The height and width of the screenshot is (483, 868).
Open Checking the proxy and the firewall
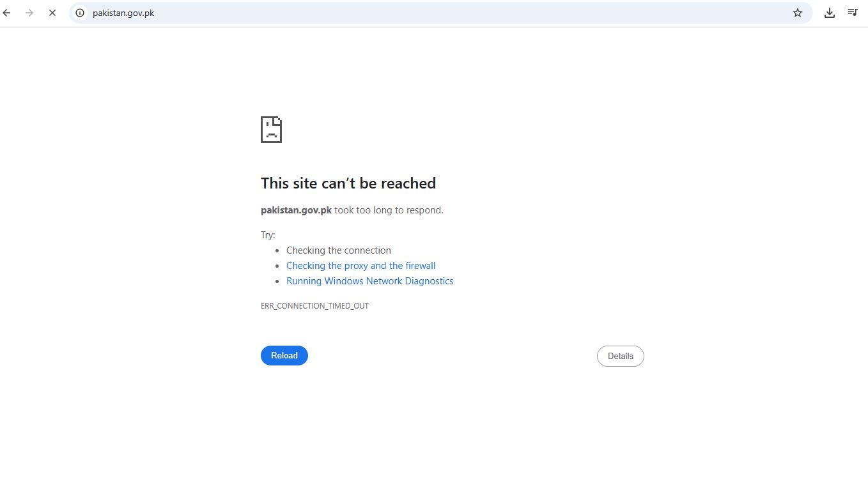(361, 266)
